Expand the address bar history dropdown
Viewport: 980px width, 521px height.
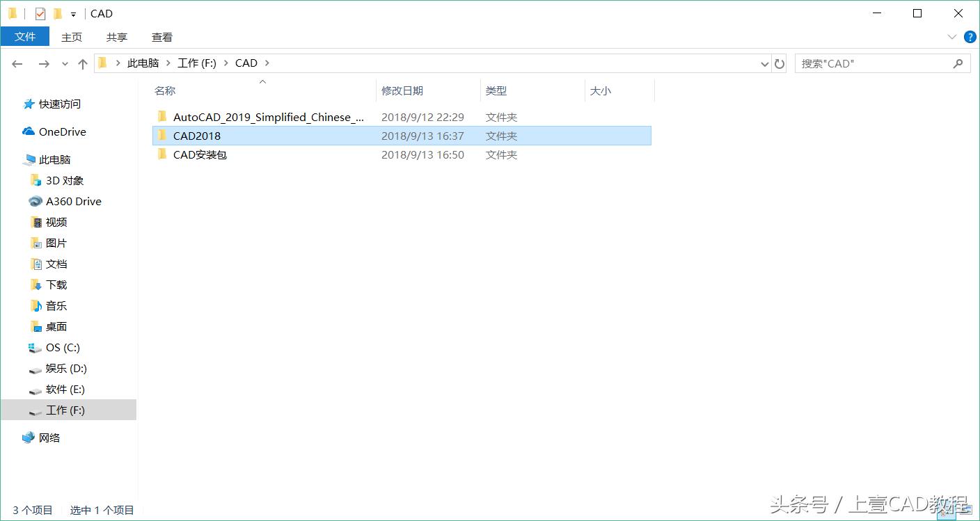[764, 63]
